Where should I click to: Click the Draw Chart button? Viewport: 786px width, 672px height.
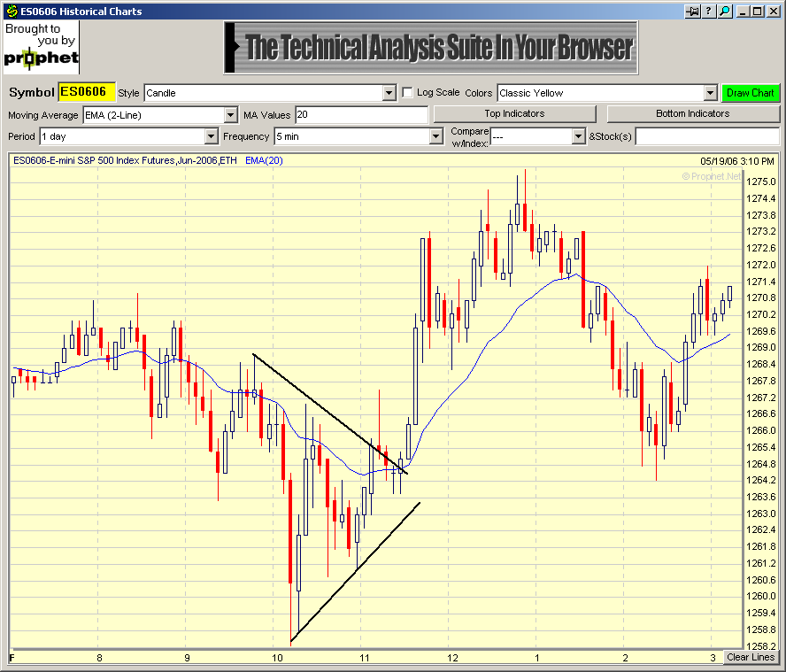pos(751,93)
